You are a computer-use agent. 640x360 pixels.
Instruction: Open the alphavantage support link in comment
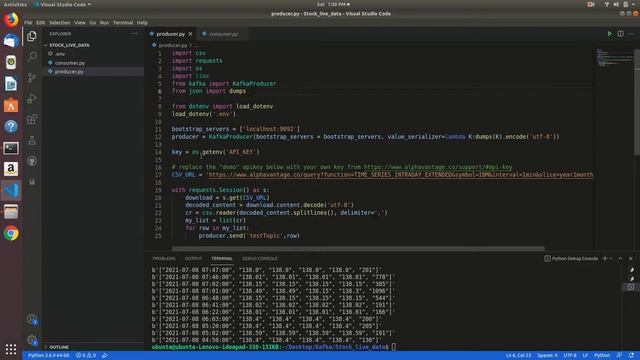click(x=438, y=167)
